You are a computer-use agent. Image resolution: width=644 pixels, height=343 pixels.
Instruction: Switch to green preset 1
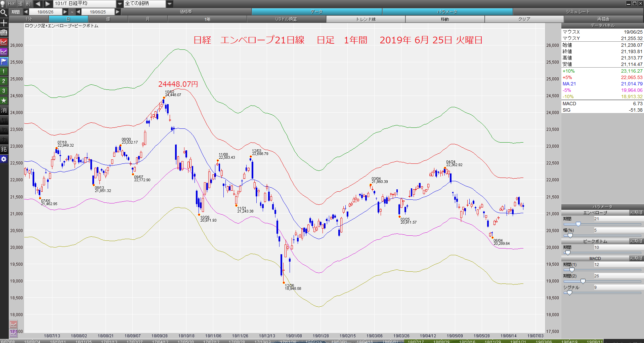click(4, 71)
